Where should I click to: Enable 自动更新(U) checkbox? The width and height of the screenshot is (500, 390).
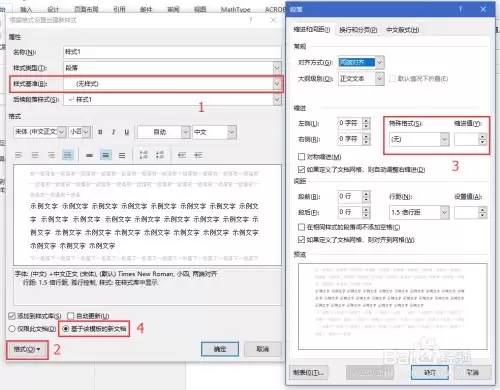[71, 316]
